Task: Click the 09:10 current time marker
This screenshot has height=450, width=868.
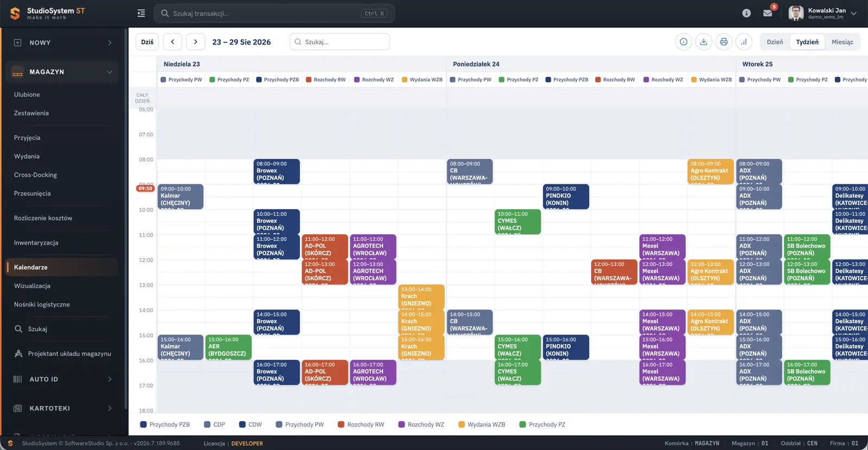Action: pyautogui.click(x=145, y=188)
